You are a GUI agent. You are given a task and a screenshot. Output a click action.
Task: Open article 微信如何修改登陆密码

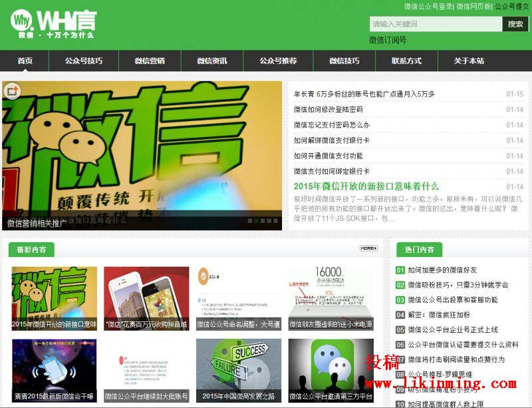point(329,109)
